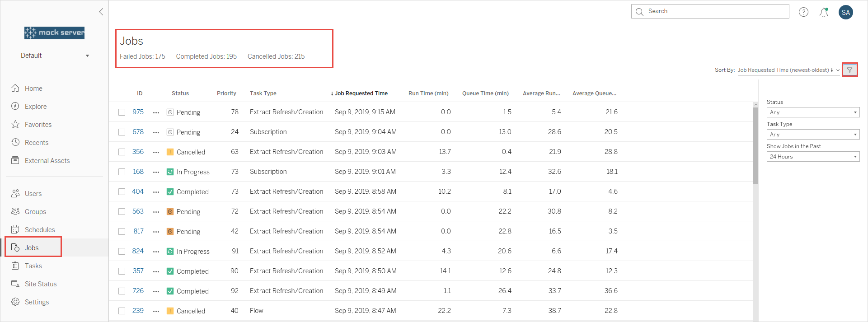Expand the Status filter dropdown
Screen dimensions: 868x322
[x=813, y=112]
